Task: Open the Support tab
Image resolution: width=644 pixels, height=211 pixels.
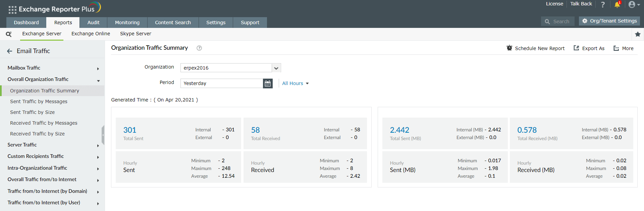Action: [x=250, y=23]
